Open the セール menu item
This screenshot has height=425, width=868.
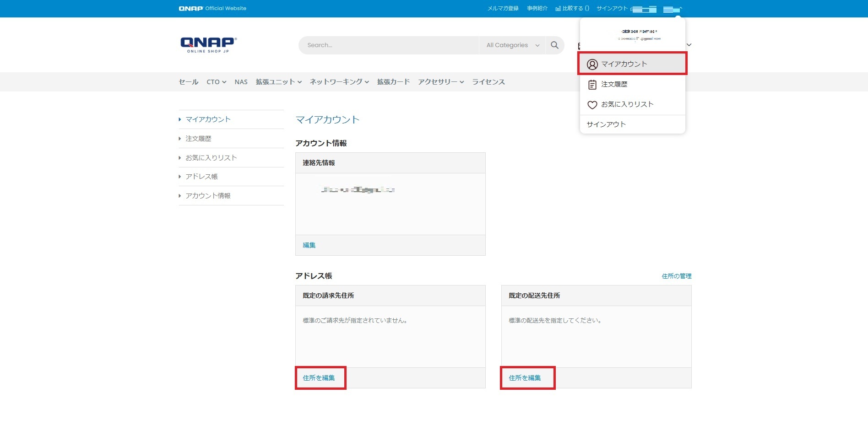(189, 82)
